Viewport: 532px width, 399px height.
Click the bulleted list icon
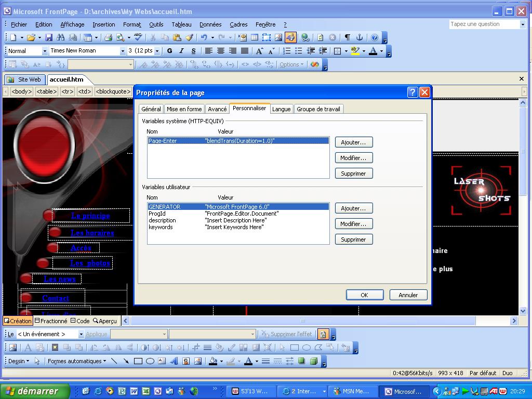pos(298,51)
